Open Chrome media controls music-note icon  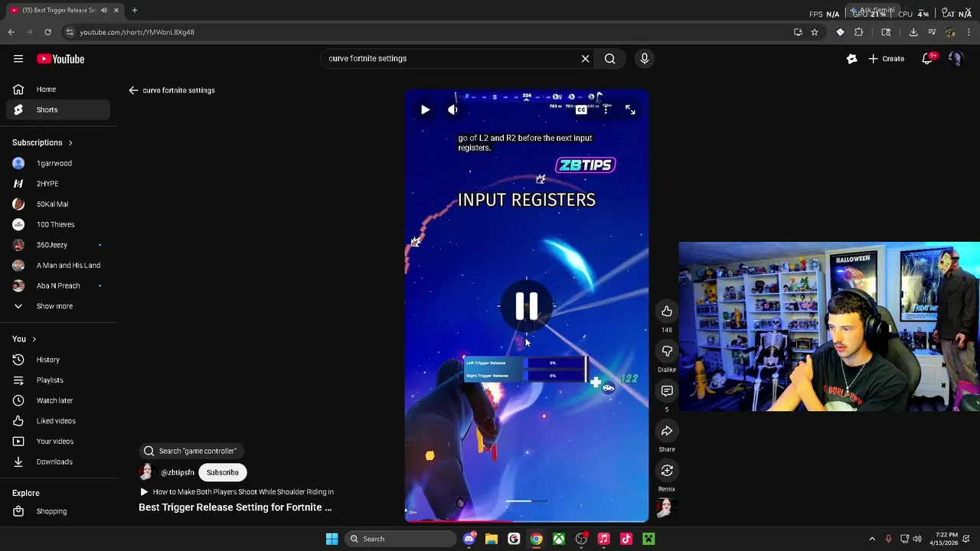(932, 32)
